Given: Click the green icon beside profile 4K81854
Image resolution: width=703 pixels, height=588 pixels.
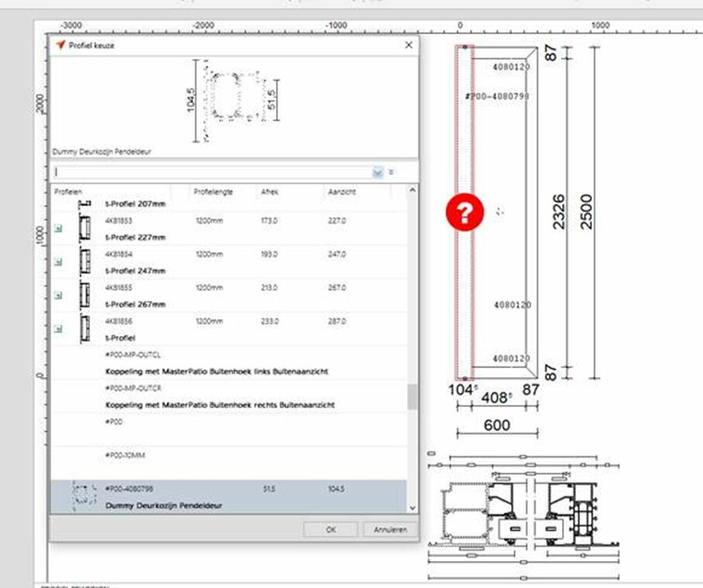Looking at the screenshot, I should pyautogui.click(x=58, y=262).
